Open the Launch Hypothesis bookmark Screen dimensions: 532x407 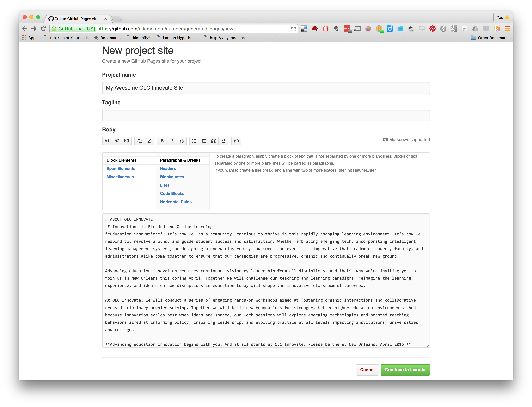point(177,38)
